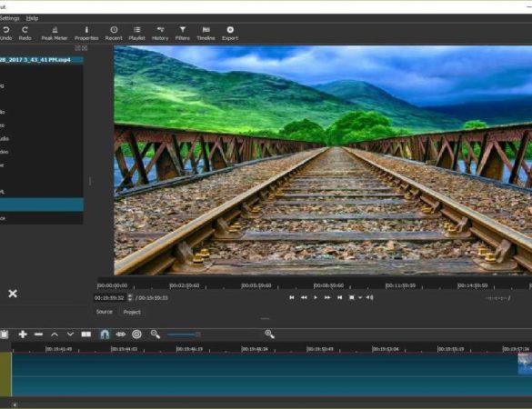Split clip at playhead icon
The image size is (532, 409).
86,334
